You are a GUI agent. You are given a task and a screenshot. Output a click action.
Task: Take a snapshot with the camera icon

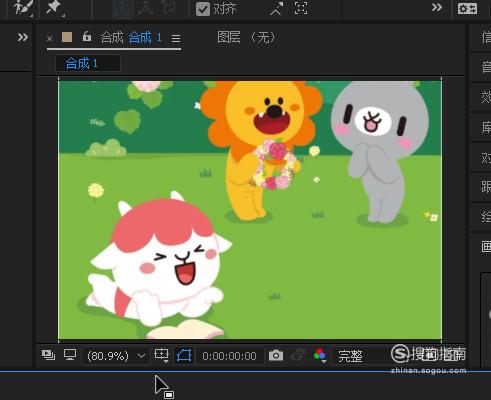point(276,356)
